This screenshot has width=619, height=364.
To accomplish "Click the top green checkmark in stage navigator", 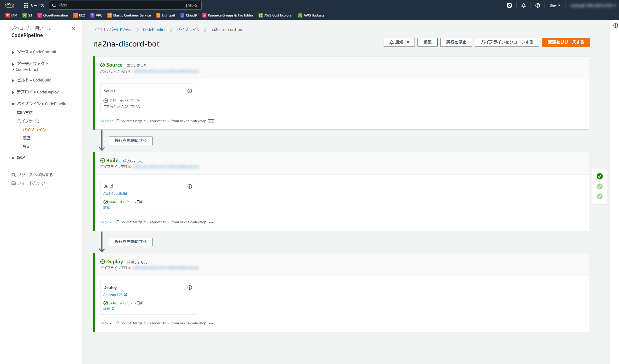I will (x=600, y=176).
